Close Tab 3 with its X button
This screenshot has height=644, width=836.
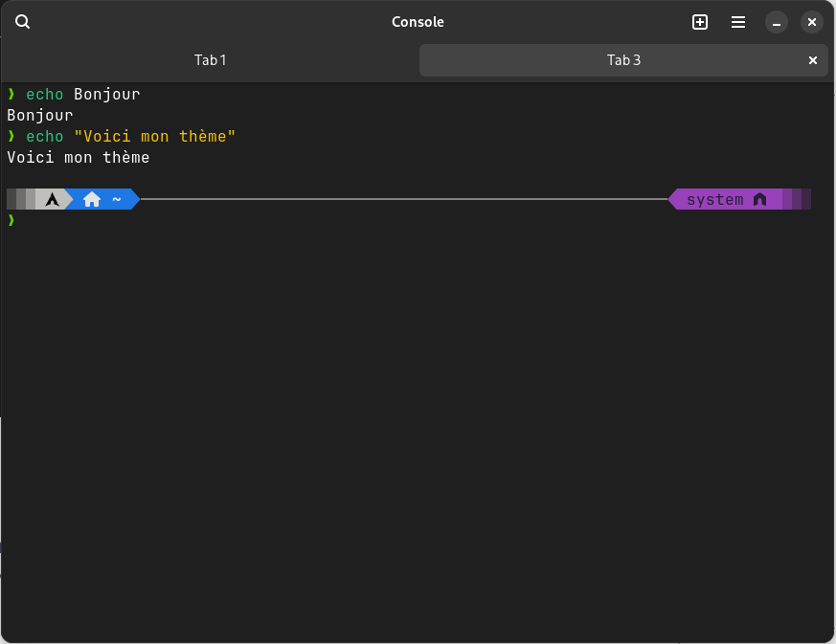[x=813, y=60]
